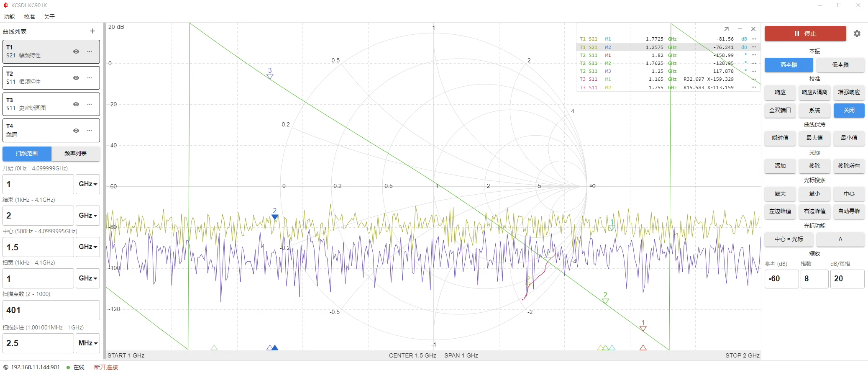Select marker 3 on the green trace
868x373 pixels.
pos(270,76)
